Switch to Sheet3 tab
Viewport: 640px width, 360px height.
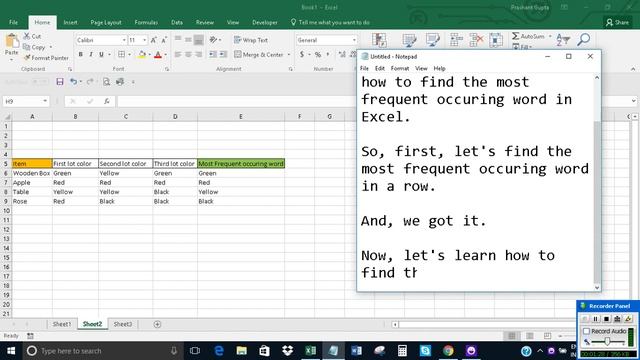tap(123, 324)
